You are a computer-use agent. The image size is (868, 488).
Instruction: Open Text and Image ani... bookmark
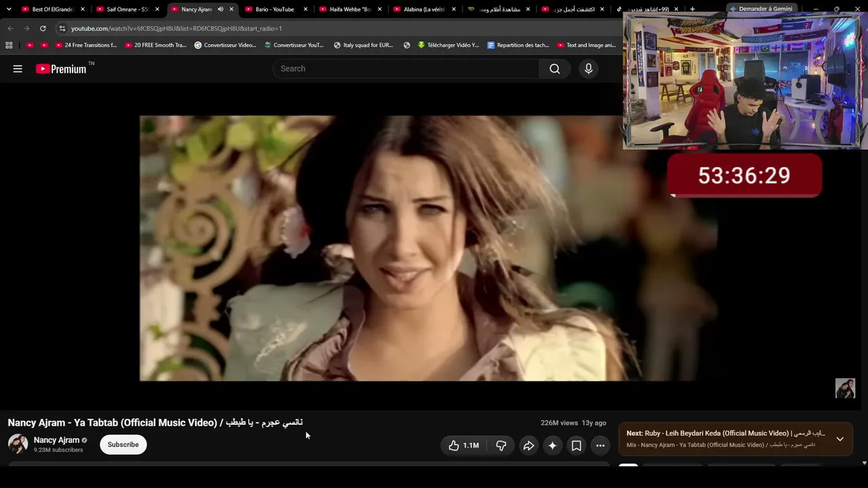(x=587, y=45)
